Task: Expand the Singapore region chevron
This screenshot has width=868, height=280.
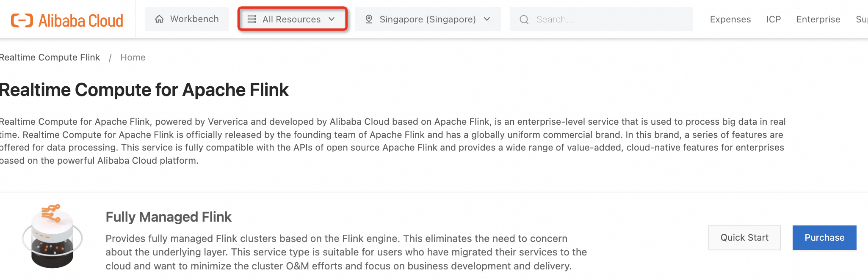Action: pos(487,19)
